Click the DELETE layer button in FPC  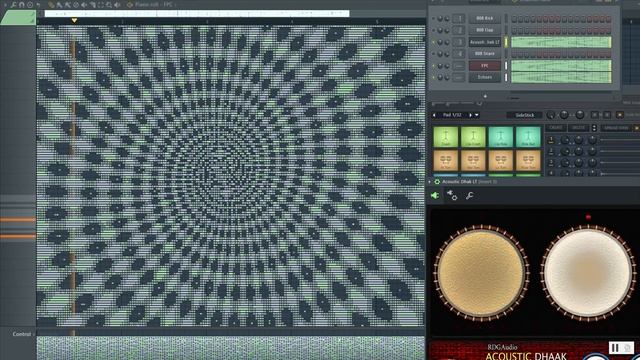(x=578, y=128)
